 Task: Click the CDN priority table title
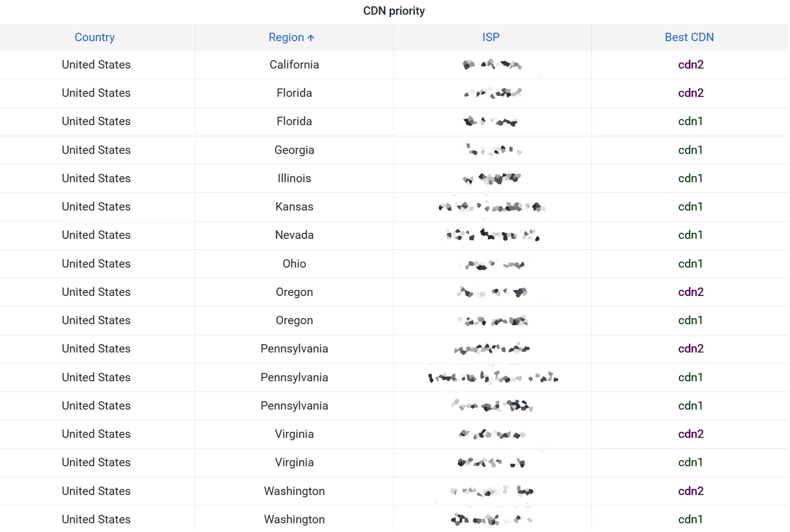coord(394,11)
